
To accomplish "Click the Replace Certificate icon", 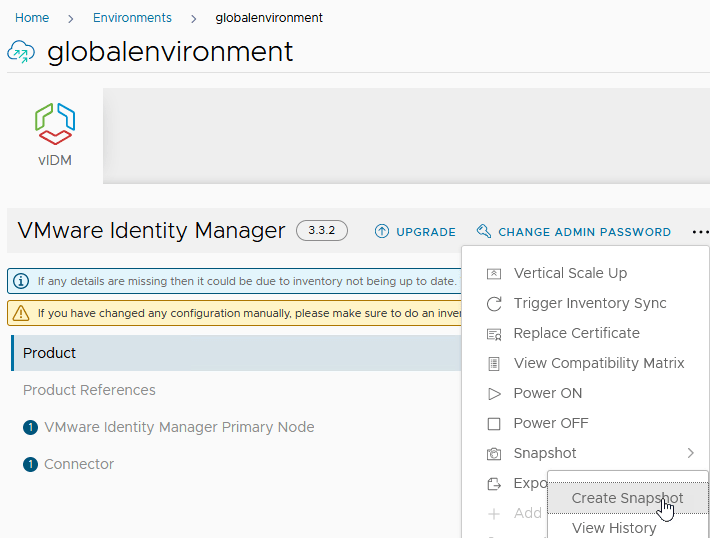I will point(493,333).
